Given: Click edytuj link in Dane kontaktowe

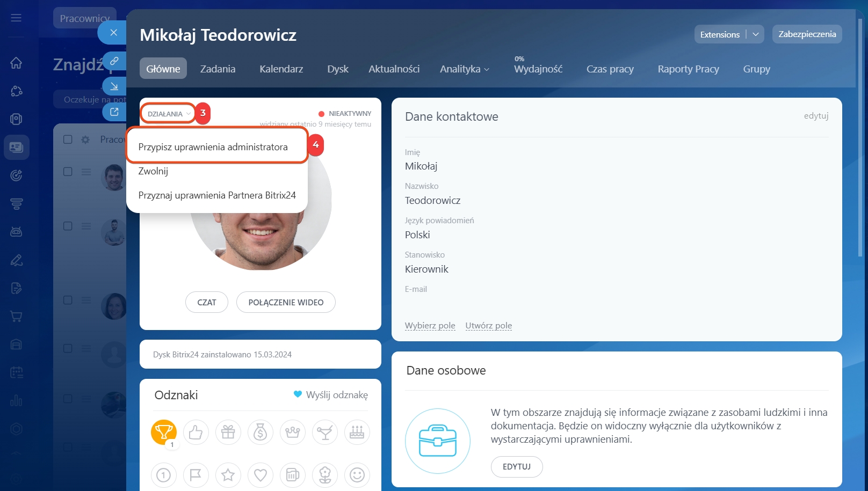Looking at the screenshot, I should click(x=816, y=116).
